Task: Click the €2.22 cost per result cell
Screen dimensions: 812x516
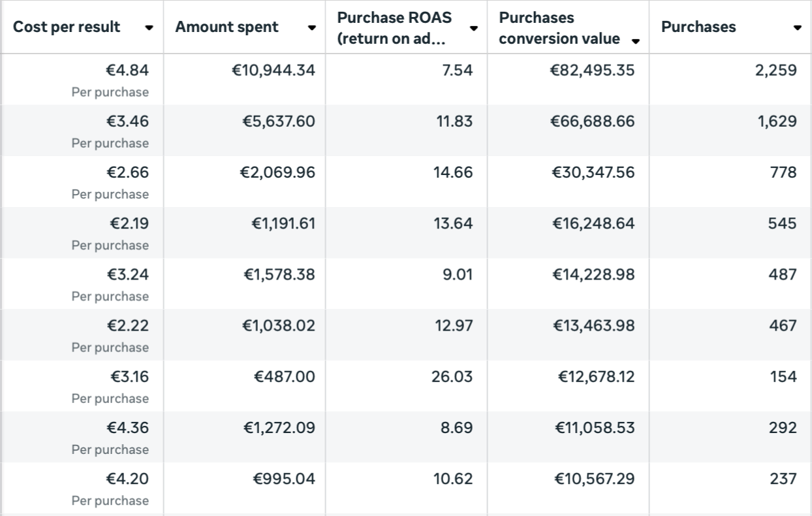Action: (x=130, y=326)
